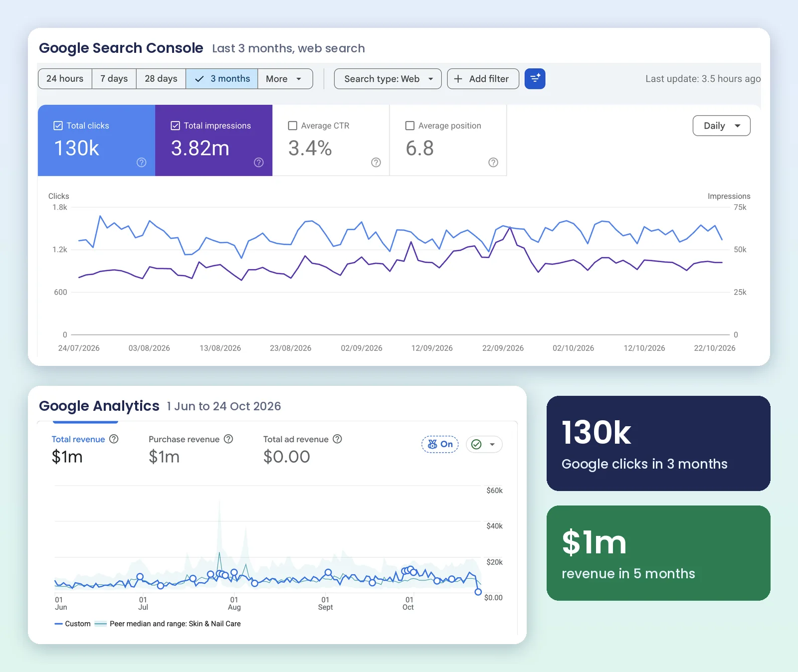Open the Daily granularity dropdown
The height and width of the screenshot is (672, 798).
tap(721, 126)
